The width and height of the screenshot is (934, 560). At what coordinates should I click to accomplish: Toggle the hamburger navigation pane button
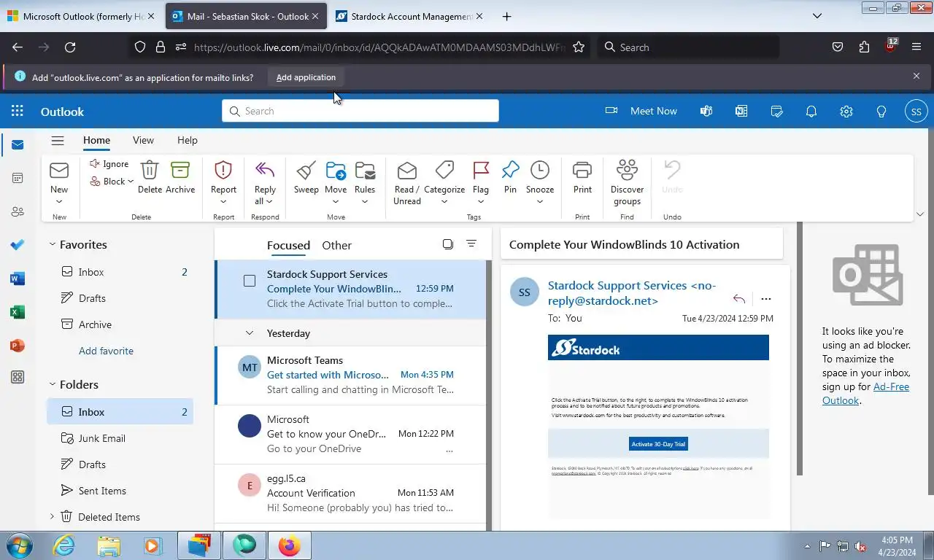(x=58, y=141)
